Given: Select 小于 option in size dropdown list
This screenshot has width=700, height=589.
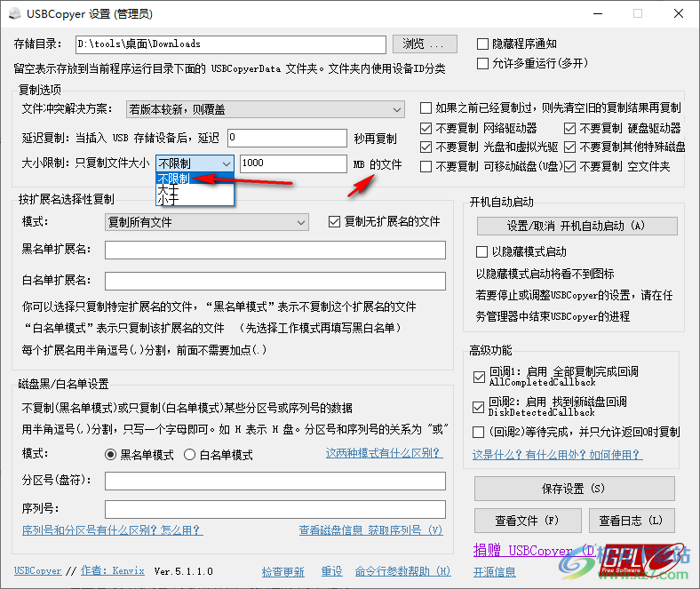Looking at the screenshot, I should (x=195, y=200).
